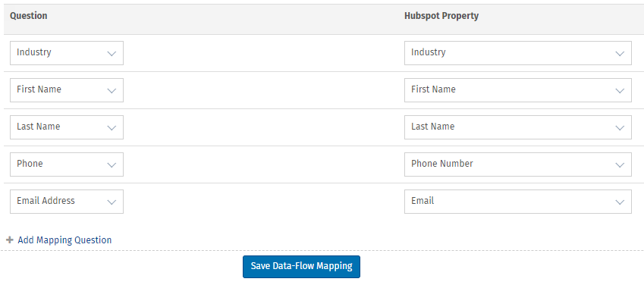
Task: Open the Last Name Hubspot property dropdown
Action: point(518,127)
